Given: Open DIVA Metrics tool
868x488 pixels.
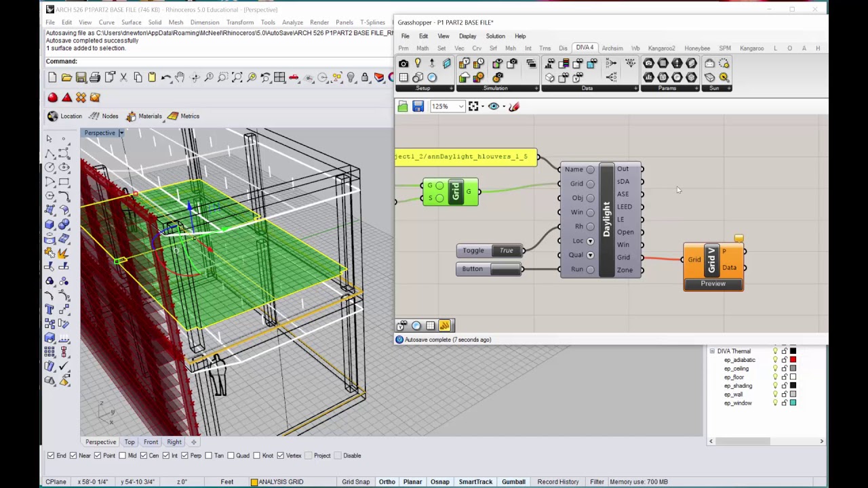Looking at the screenshot, I should [x=183, y=116].
